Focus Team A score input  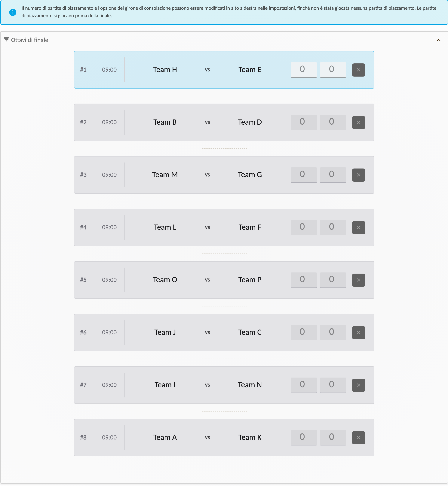tap(303, 438)
